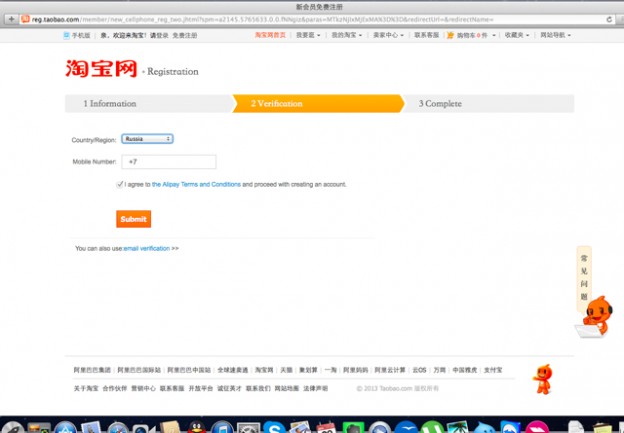This screenshot has height=433, width=624.
Task: Open 联系我们 footer link
Action: tap(258, 388)
